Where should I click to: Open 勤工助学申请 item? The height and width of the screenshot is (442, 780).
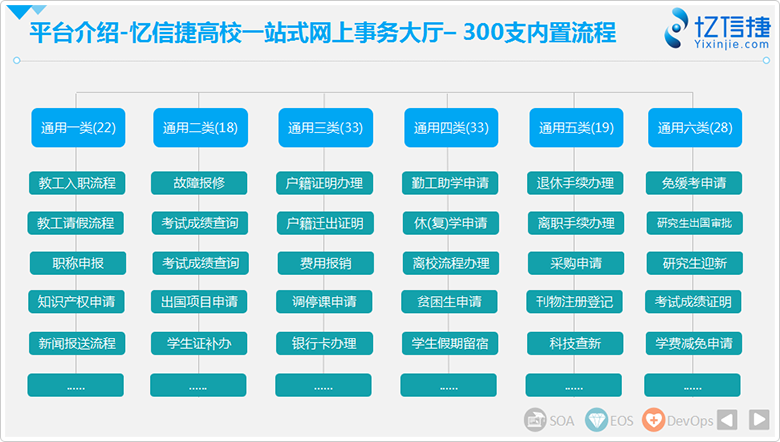click(450, 183)
